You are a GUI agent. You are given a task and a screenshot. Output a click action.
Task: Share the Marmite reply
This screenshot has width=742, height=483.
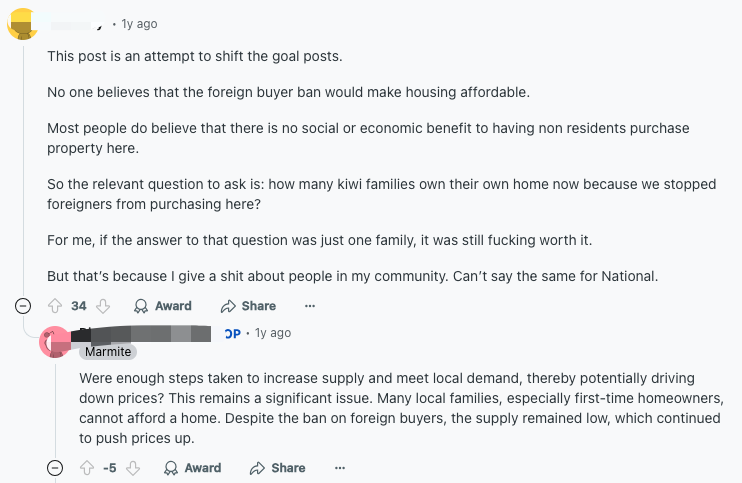[x=278, y=468]
